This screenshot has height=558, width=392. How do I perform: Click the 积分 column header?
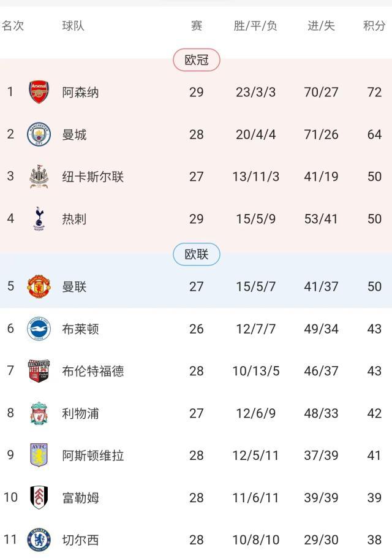pyautogui.click(x=374, y=26)
